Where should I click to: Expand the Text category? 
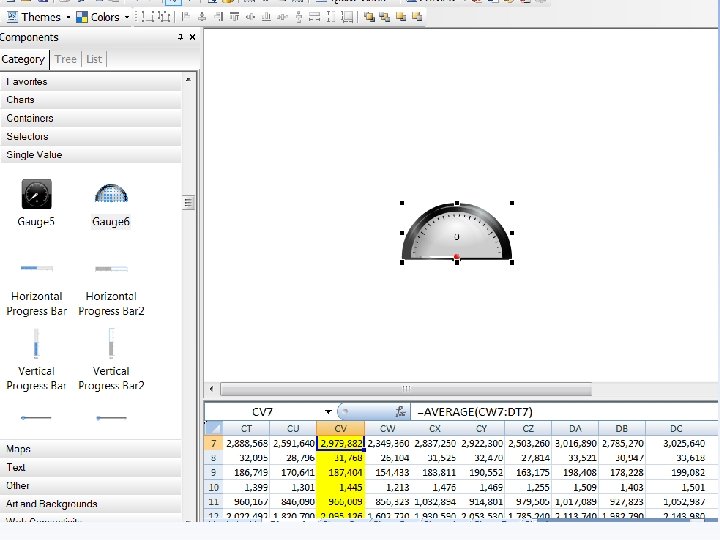(91, 467)
